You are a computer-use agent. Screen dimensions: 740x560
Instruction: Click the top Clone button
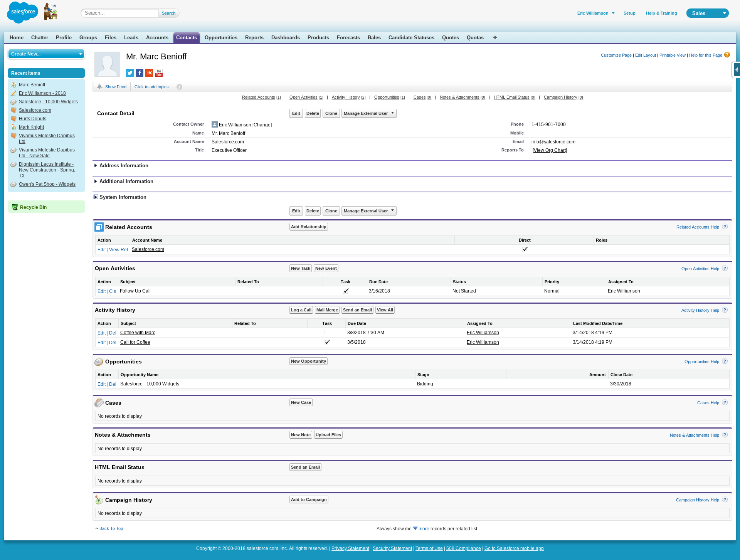pos(331,113)
